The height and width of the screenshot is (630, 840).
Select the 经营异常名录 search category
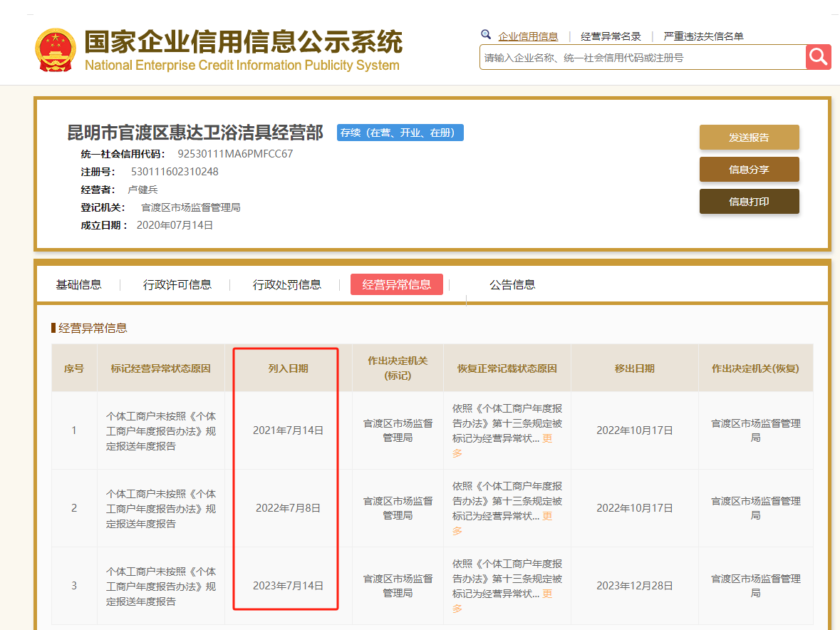click(x=611, y=36)
